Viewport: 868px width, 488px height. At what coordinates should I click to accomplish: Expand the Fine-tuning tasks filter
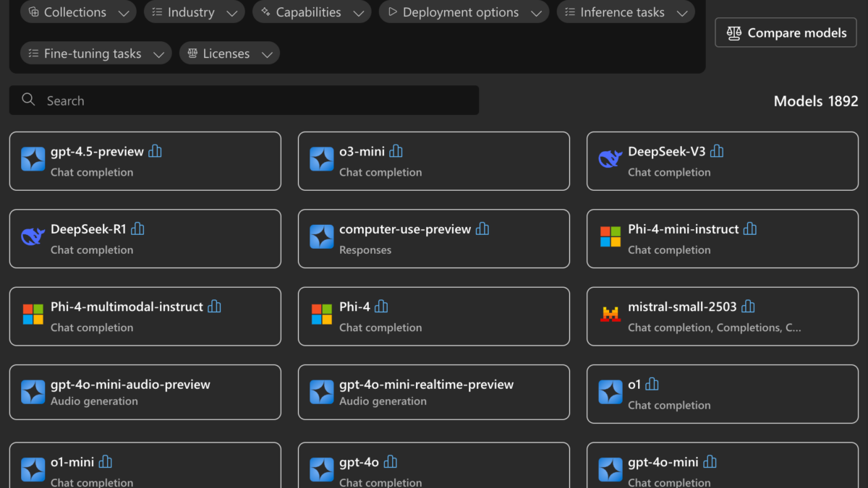[96, 53]
